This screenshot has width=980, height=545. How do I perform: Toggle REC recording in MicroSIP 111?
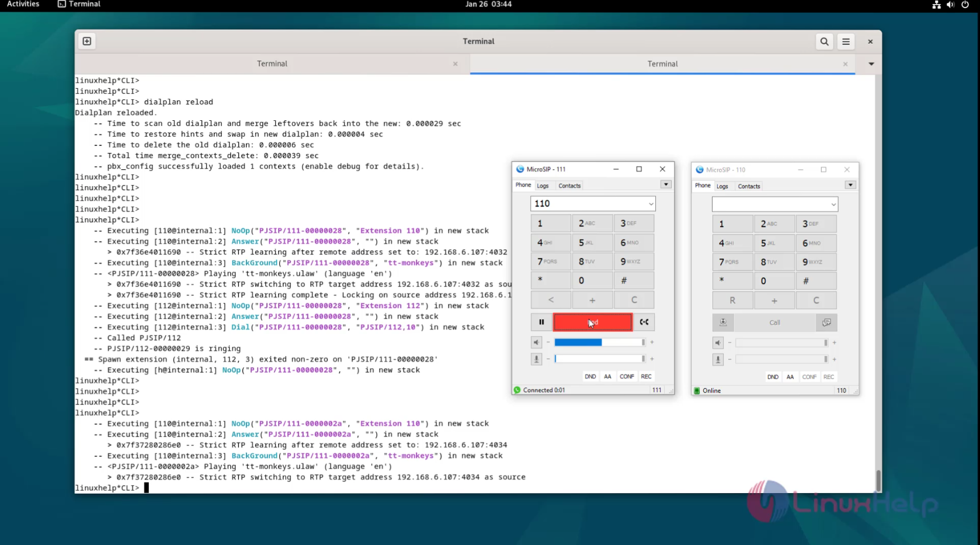(646, 377)
